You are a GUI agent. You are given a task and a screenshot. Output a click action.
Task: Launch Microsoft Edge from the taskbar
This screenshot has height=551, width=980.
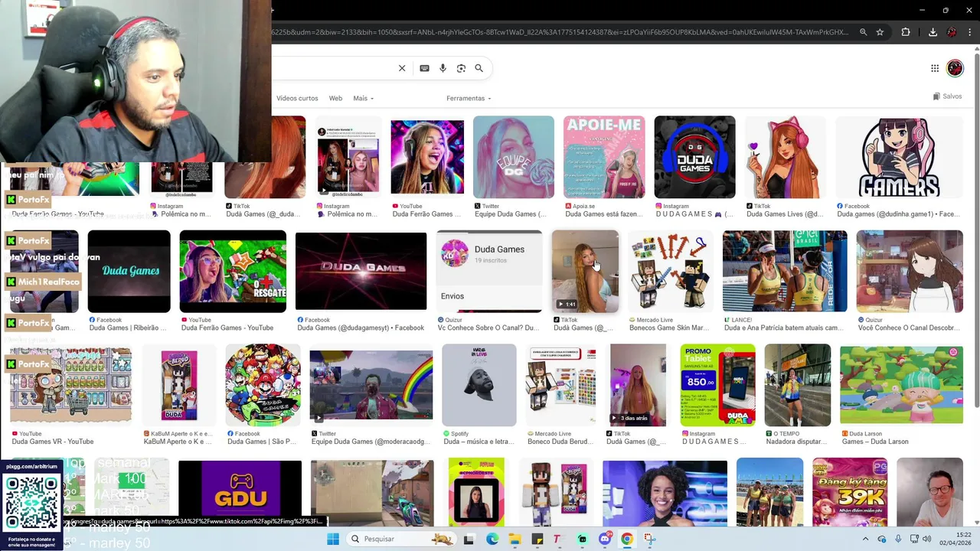[492, 539]
